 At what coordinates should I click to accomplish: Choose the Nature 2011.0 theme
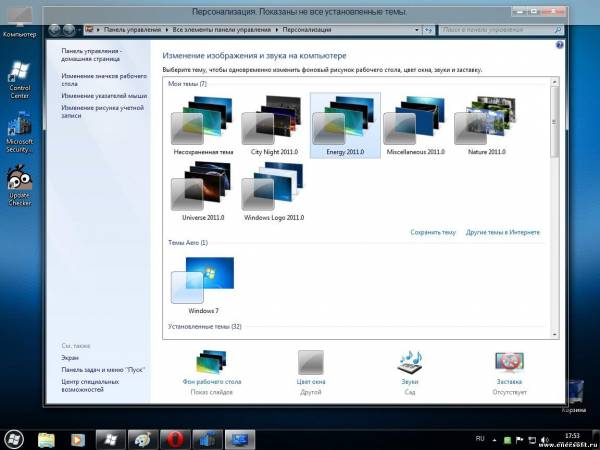(486, 125)
